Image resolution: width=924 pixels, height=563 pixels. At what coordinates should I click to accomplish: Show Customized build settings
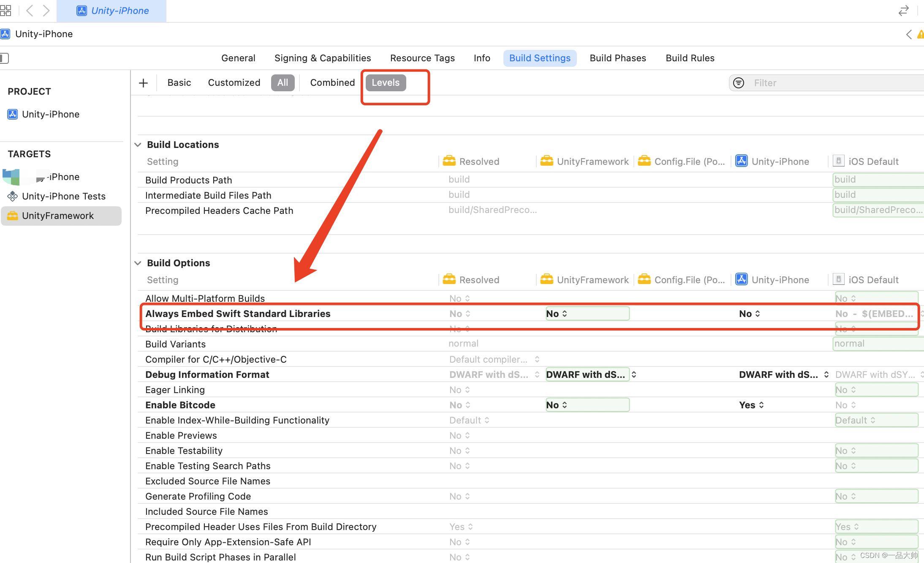click(234, 82)
